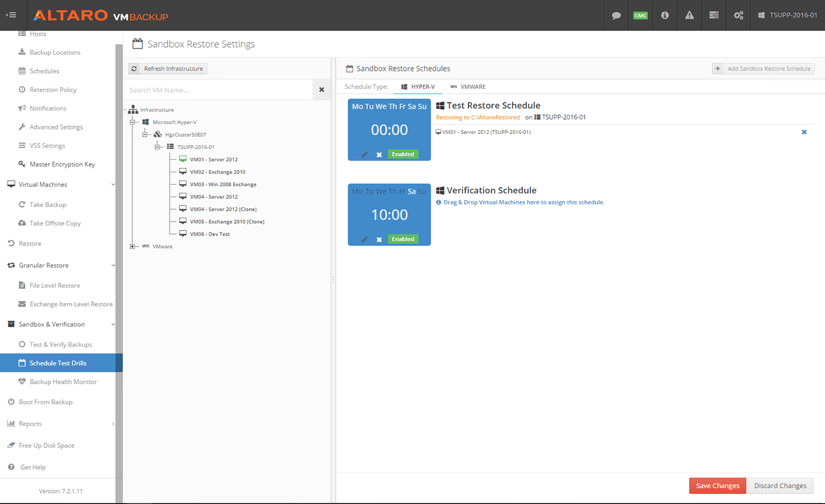
Task: Edit Verification Schedule with pencil icon
Action: tap(364, 240)
